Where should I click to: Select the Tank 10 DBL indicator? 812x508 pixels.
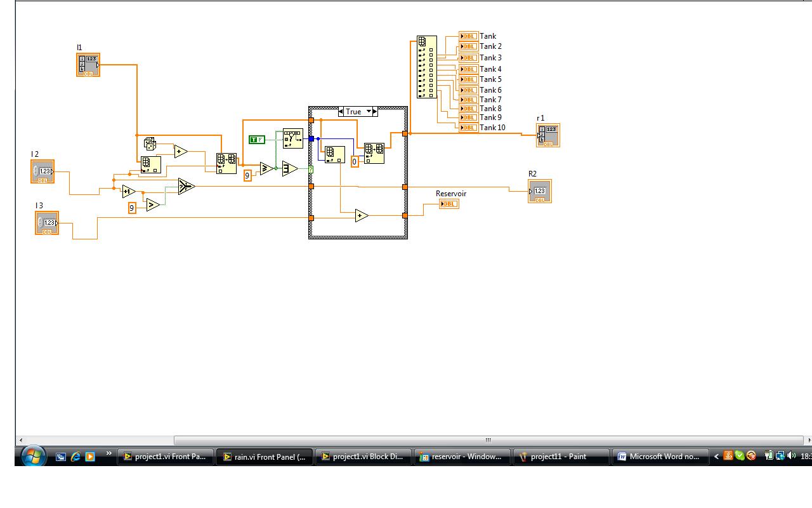click(x=468, y=128)
